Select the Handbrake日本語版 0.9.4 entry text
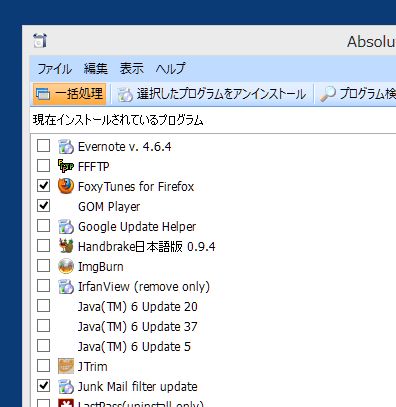This screenshot has height=407, width=396. coord(147,247)
